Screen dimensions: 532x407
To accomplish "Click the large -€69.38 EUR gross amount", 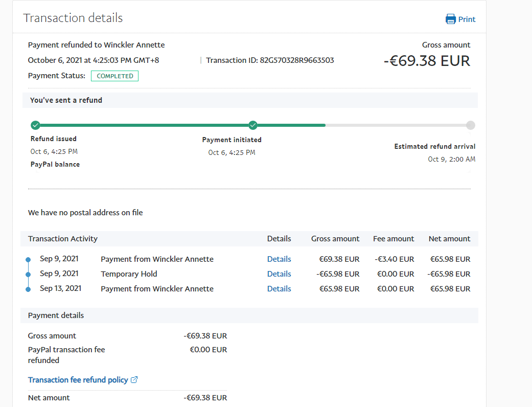I will click(427, 61).
